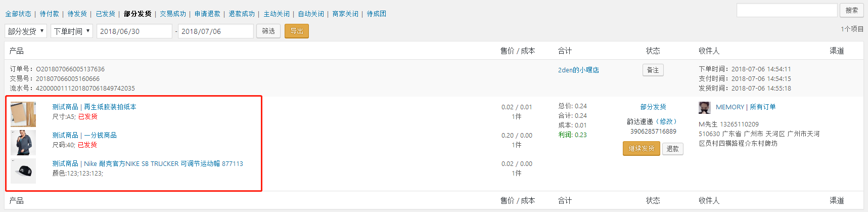Click the 搜索 search button
The width and height of the screenshot is (868, 212).
[852, 10]
